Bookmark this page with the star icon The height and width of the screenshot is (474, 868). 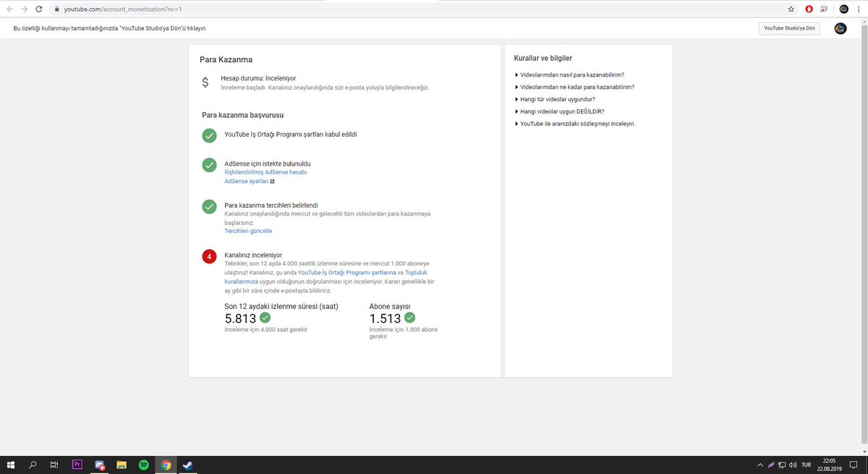pyautogui.click(x=791, y=9)
